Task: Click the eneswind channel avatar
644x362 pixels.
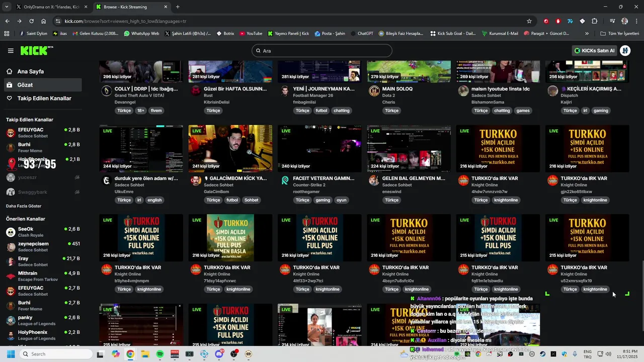Action: click(x=374, y=180)
